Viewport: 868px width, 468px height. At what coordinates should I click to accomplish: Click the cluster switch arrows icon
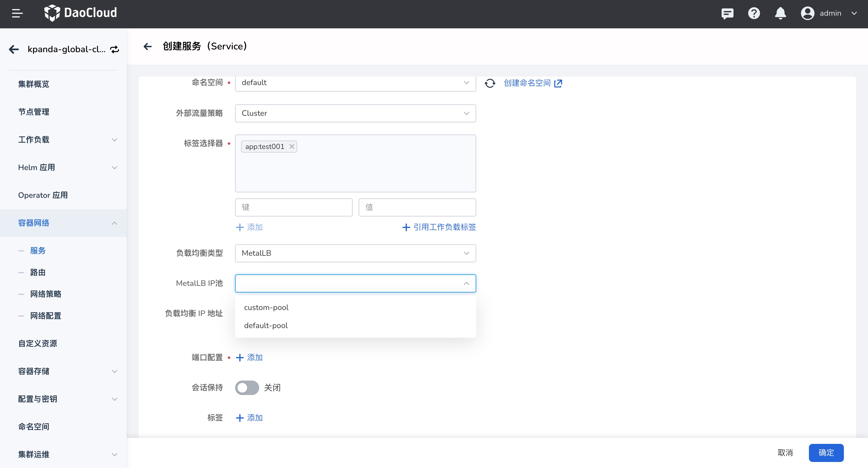[x=115, y=49]
